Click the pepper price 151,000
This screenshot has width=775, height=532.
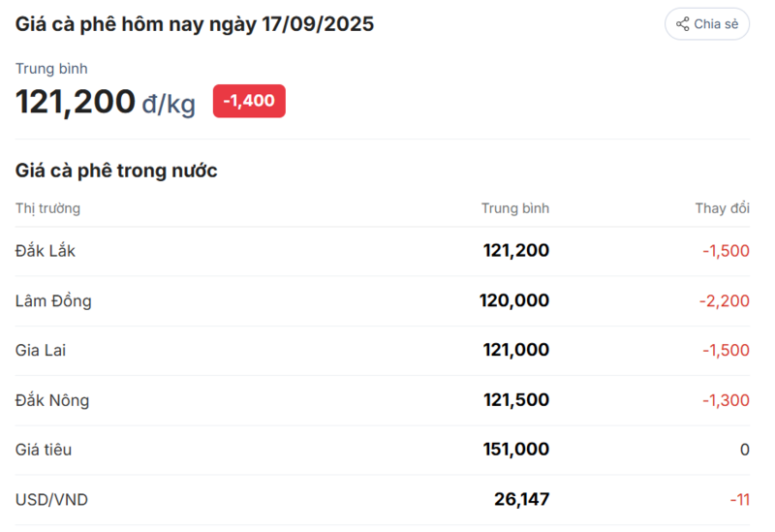(x=516, y=450)
